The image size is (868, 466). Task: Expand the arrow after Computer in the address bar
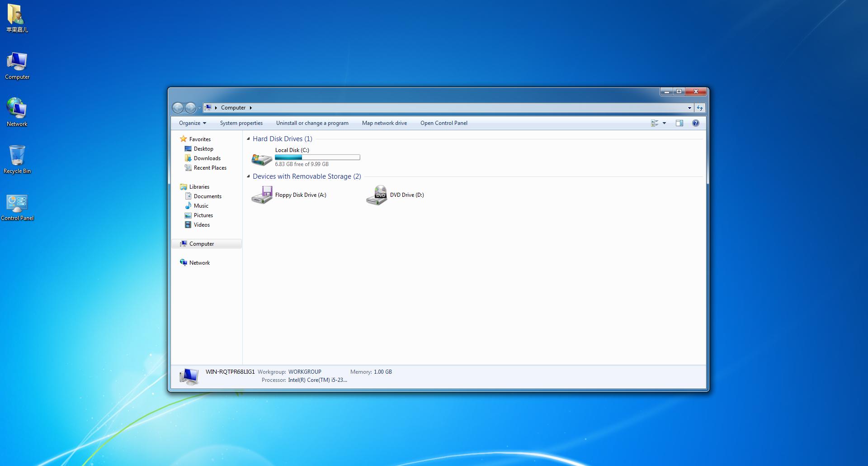(x=250, y=108)
